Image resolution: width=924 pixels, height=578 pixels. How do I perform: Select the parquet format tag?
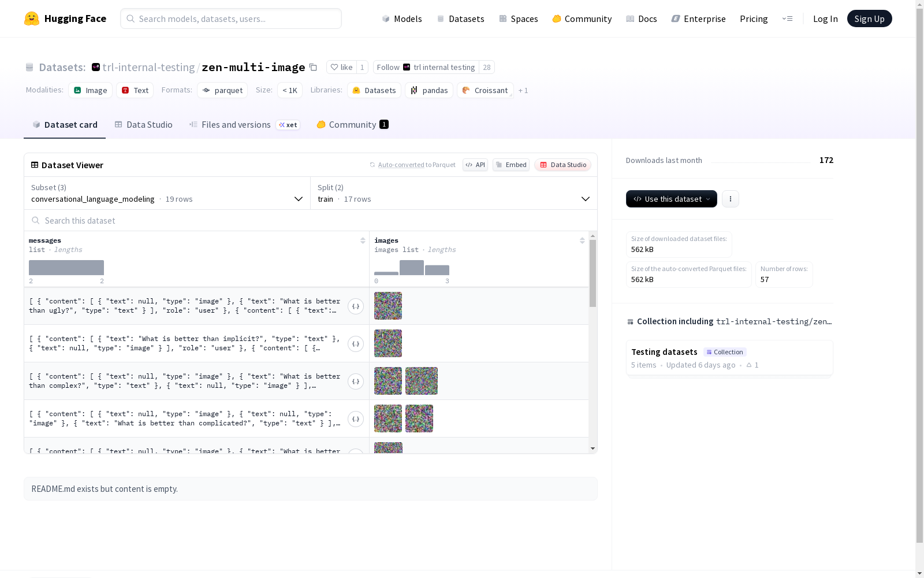click(x=222, y=90)
